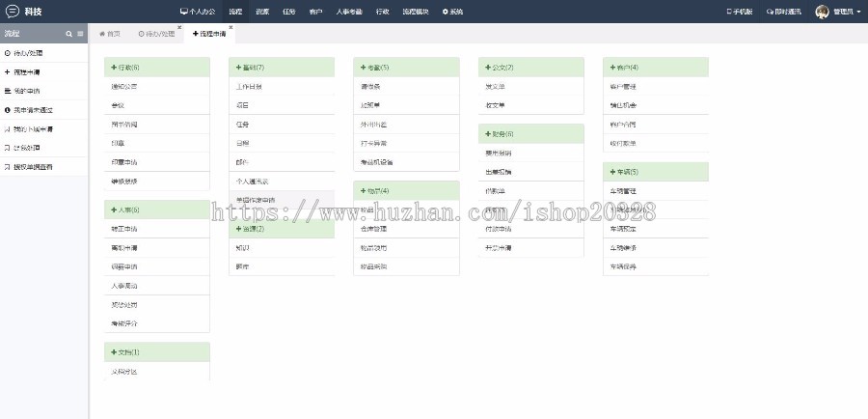The image size is (868, 419).
Task: Open 流程申请 plus item in the left sidebar
Action: click(43, 72)
